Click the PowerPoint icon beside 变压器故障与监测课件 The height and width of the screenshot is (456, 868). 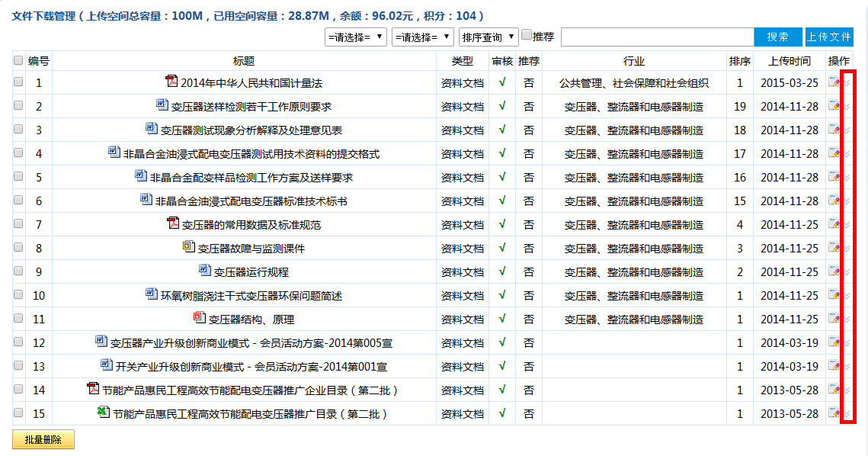189,247
